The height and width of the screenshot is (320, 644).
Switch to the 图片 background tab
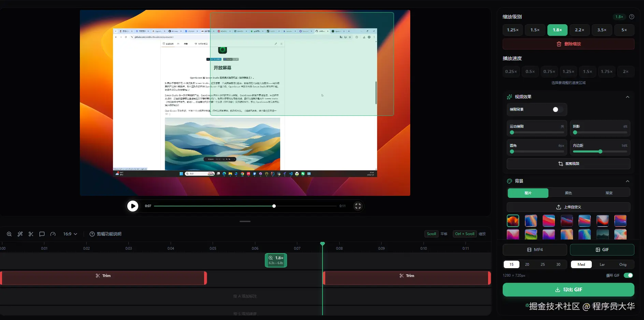[528, 193]
